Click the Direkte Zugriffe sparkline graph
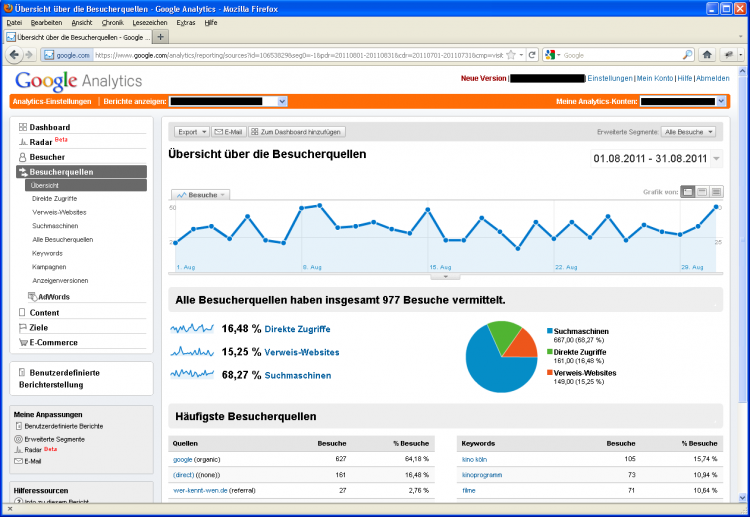This screenshot has width=750, height=517. tap(191, 328)
